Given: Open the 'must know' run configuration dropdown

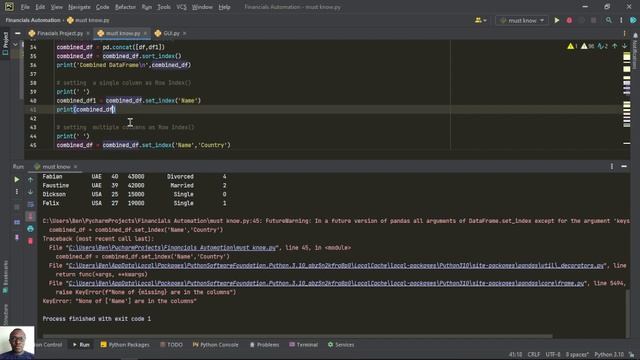Looking at the screenshot, I should 522,20.
